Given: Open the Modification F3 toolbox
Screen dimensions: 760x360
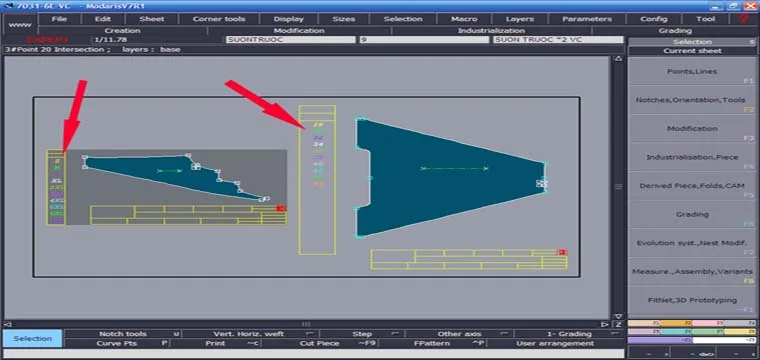Looking at the screenshot, I should pyautogui.click(x=692, y=128).
